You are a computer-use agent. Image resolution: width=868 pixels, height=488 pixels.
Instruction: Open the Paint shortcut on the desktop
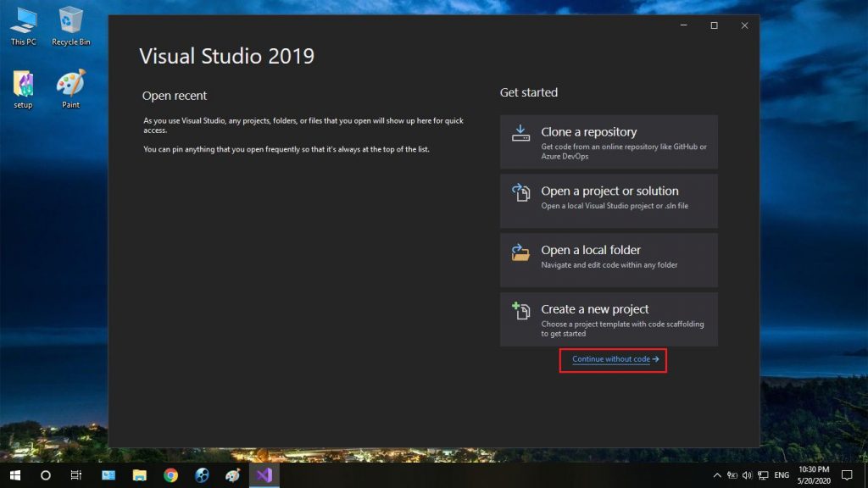pyautogui.click(x=70, y=88)
